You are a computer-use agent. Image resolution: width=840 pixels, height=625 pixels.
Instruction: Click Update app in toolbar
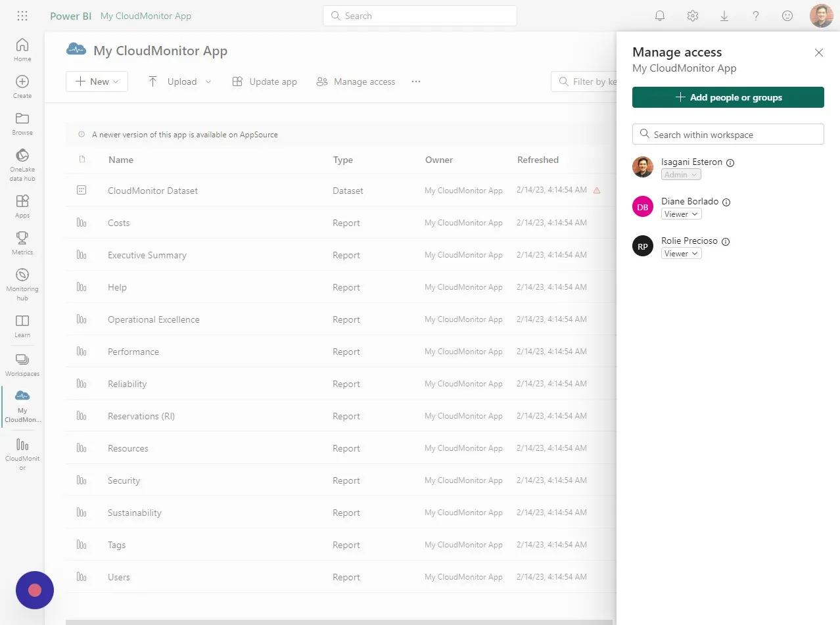click(x=265, y=81)
